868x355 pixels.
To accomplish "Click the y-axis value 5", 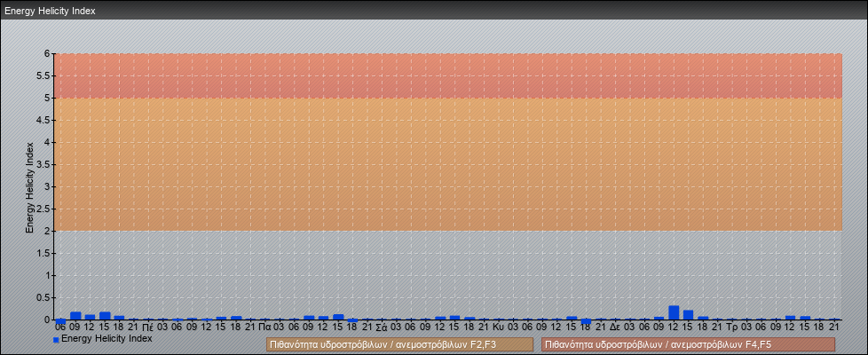I will [x=48, y=98].
